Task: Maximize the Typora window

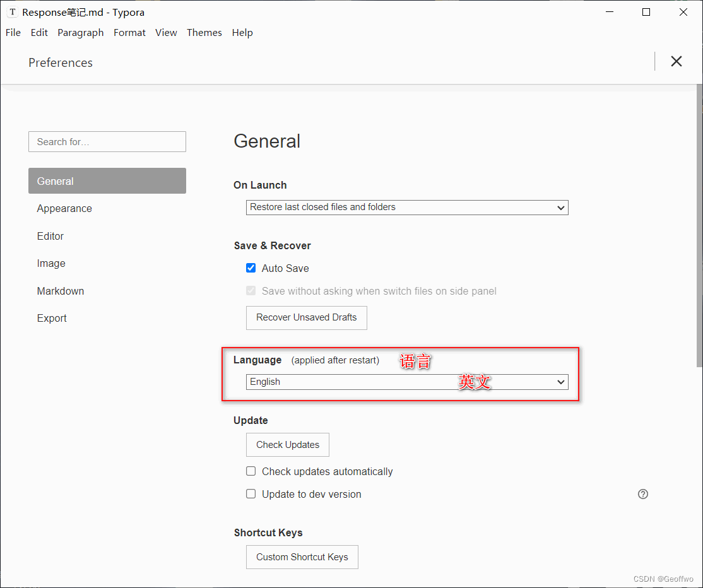Action: pos(646,12)
